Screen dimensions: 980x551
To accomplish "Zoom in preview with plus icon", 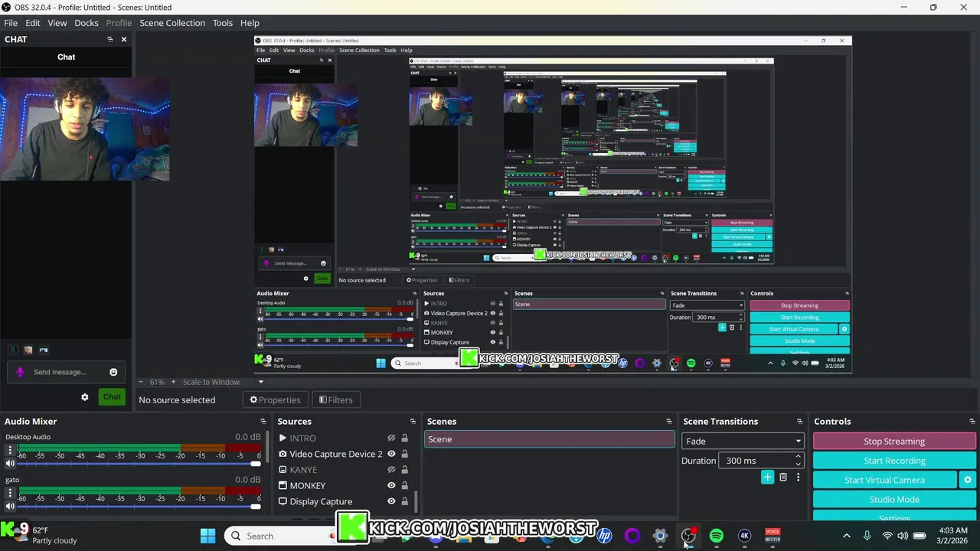I will click(x=175, y=382).
